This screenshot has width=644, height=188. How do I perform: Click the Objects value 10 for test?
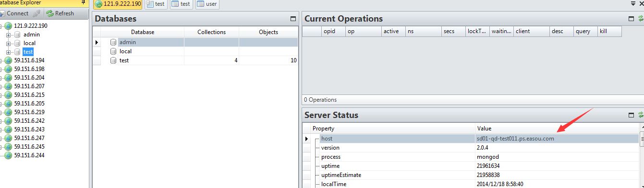pos(293,60)
